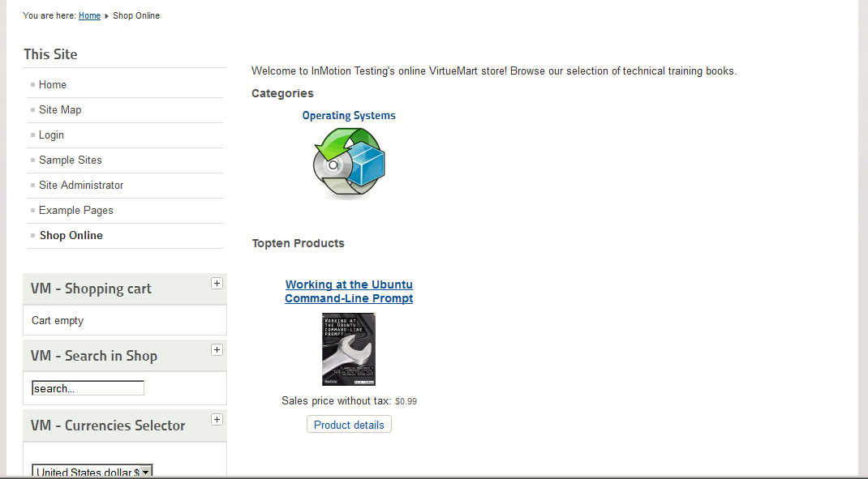Go to the Login menu item

(x=51, y=135)
